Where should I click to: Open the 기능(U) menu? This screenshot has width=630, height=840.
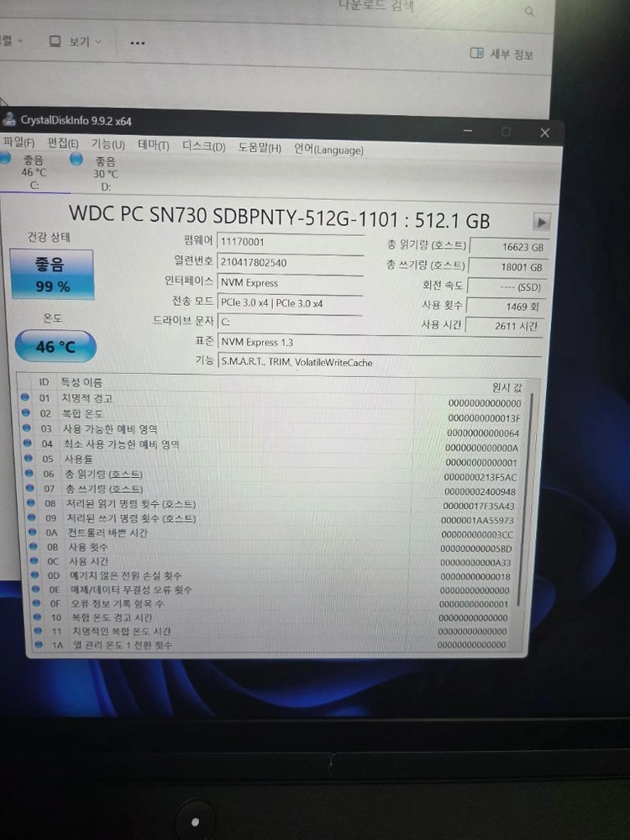(x=108, y=144)
